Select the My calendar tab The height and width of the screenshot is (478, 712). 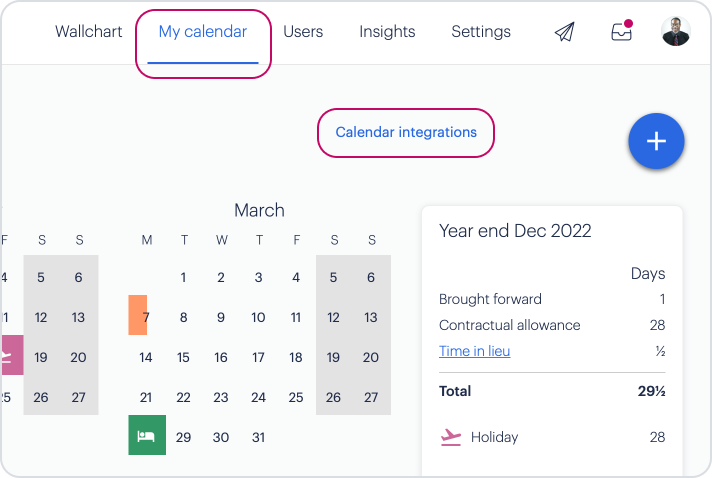[x=203, y=31]
